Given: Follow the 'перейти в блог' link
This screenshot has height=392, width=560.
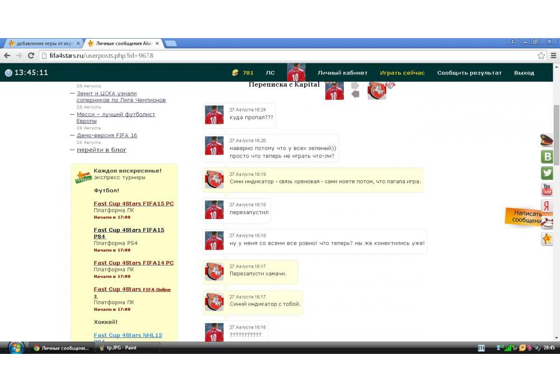Looking at the screenshot, I should coord(101,150).
